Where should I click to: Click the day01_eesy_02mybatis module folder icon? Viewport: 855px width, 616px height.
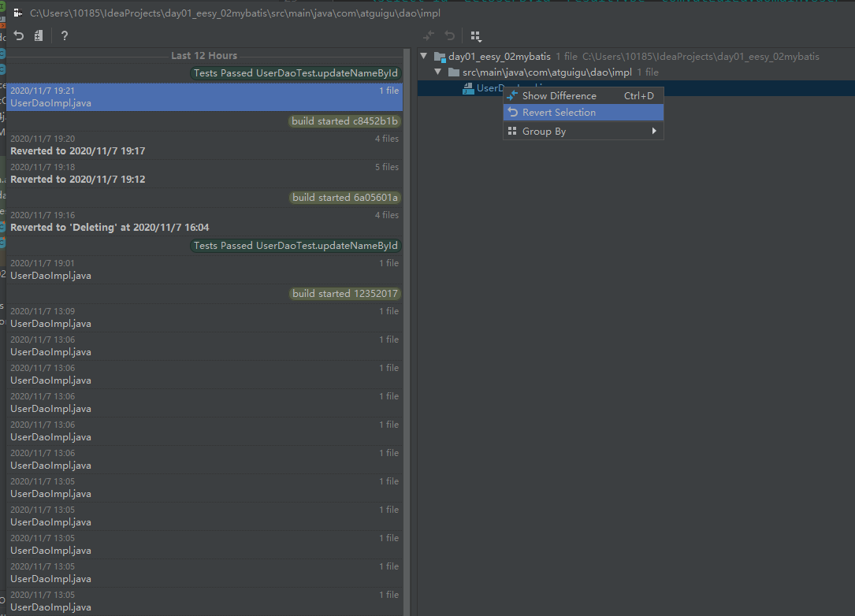[x=440, y=57]
